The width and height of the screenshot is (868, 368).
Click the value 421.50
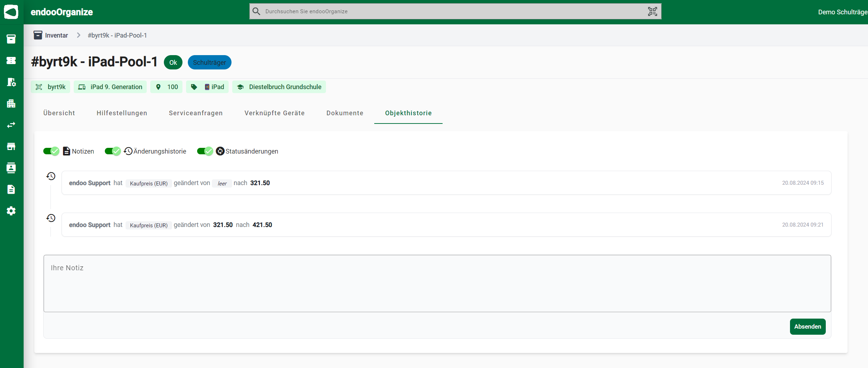(x=262, y=225)
